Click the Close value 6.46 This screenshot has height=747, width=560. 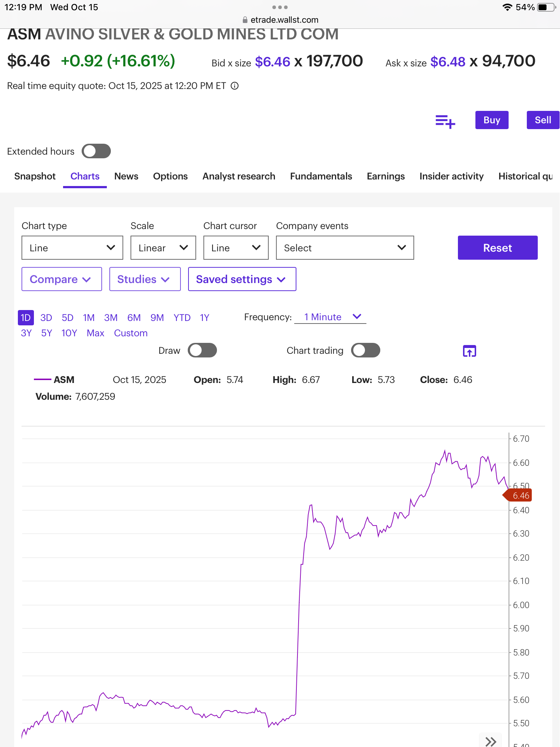[463, 380]
